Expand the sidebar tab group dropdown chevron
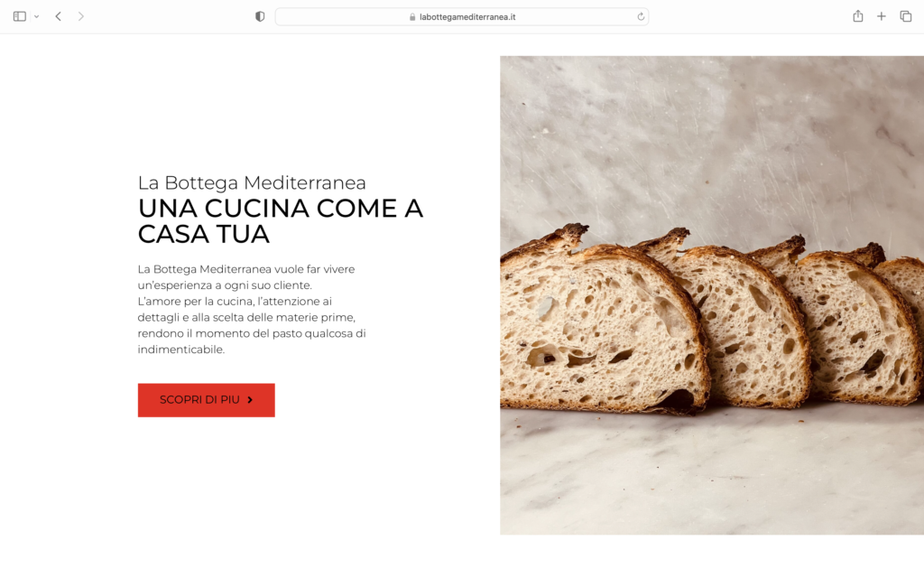The image size is (924, 578). (36, 16)
